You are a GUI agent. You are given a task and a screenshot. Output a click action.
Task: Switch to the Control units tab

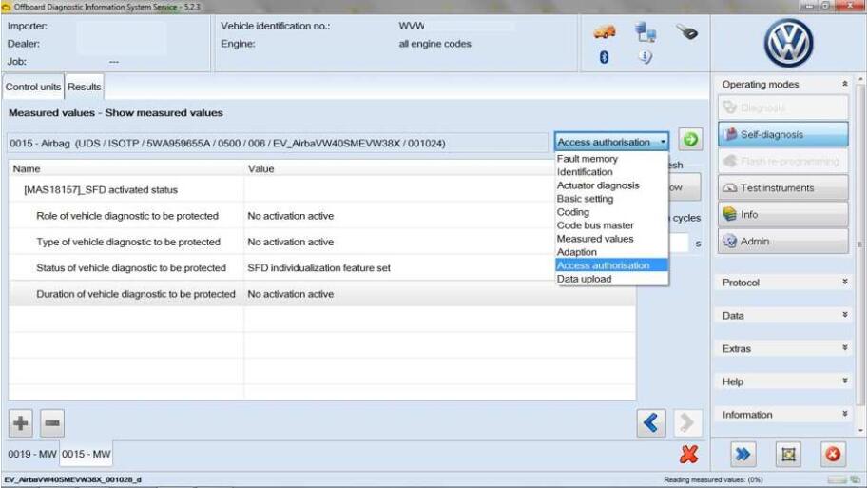point(33,87)
